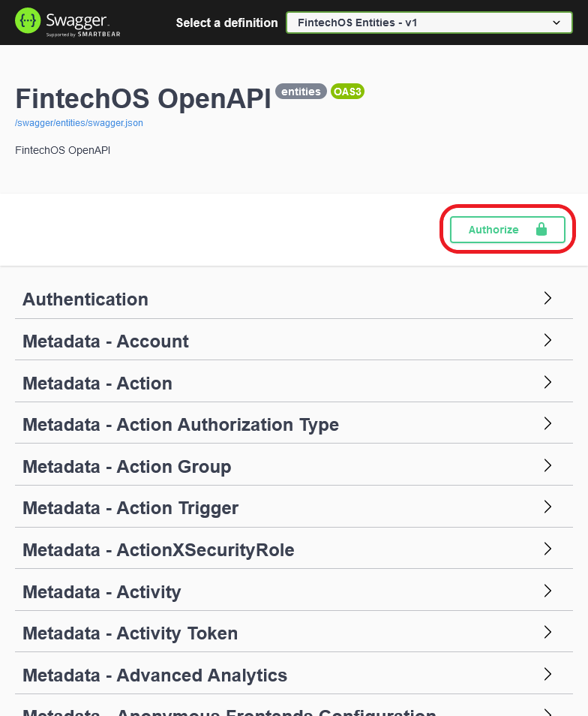Viewport: 588px width, 716px height.
Task: Expand the Authentication section chevron
Action: 547,298
